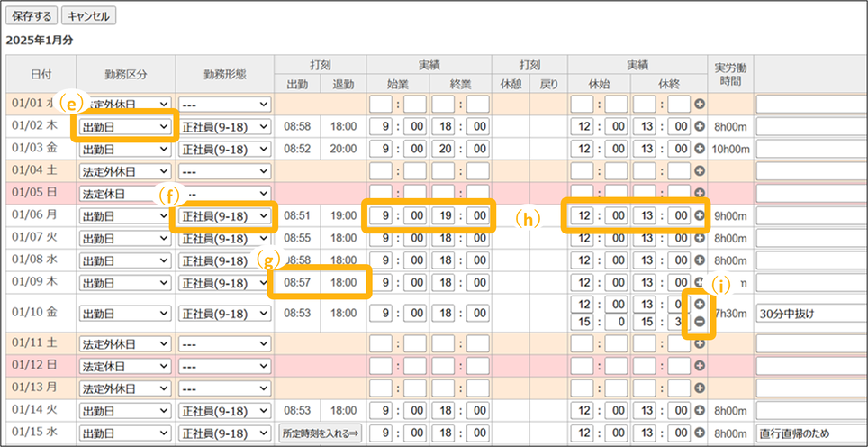Image resolution: width=868 pixels, height=447 pixels.
Task: Open 勤務区分 dropdown for 01/02
Action: pos(125,127)
